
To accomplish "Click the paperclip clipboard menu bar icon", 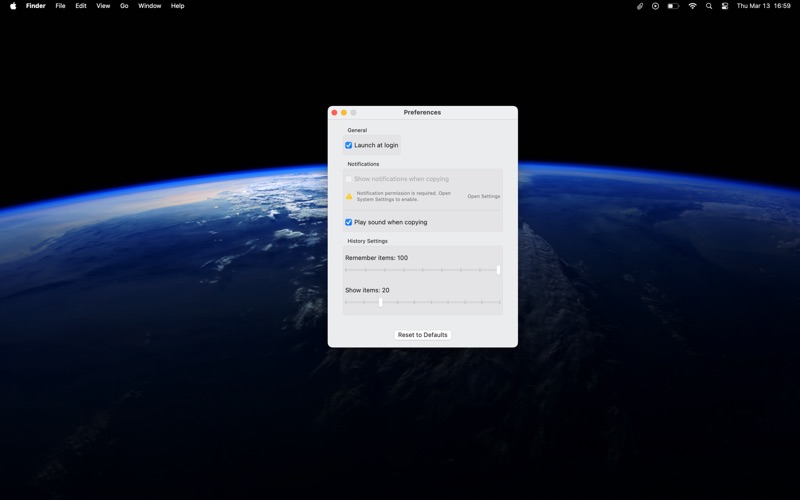I will [639, 6].
